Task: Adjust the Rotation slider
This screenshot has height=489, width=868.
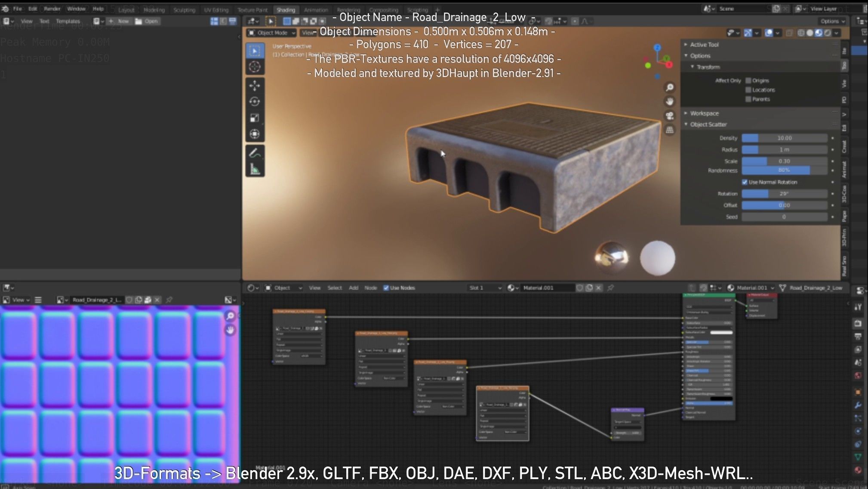Action: click(784, 194)
